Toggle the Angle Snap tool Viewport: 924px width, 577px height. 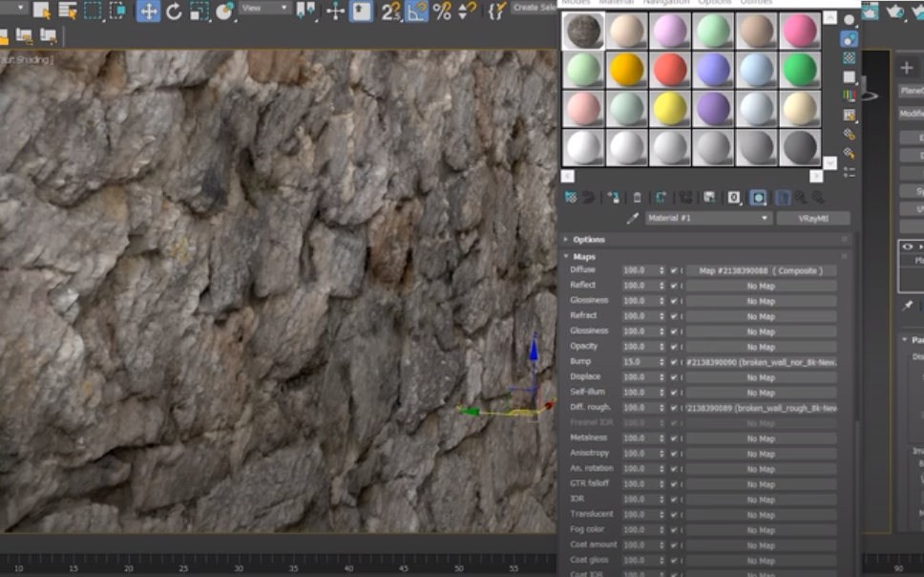click(416, 11)
